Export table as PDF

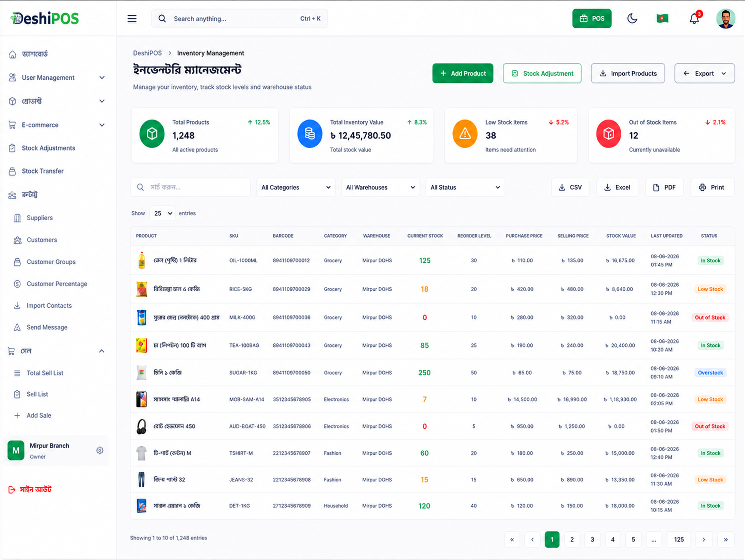point(664,187)
